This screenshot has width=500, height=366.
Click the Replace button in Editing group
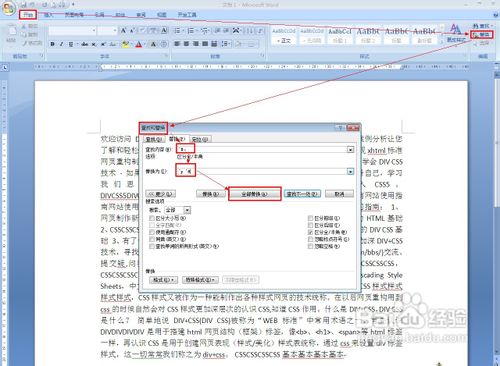482,35
